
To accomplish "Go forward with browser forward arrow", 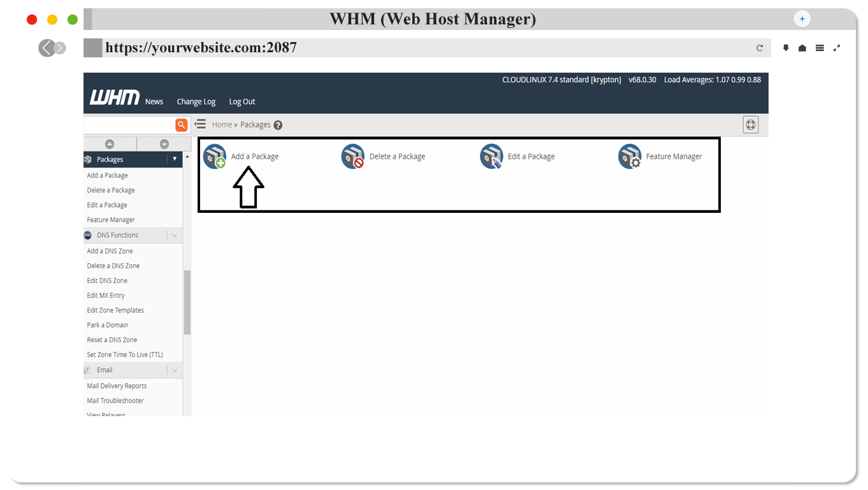I will pos(60,48).
